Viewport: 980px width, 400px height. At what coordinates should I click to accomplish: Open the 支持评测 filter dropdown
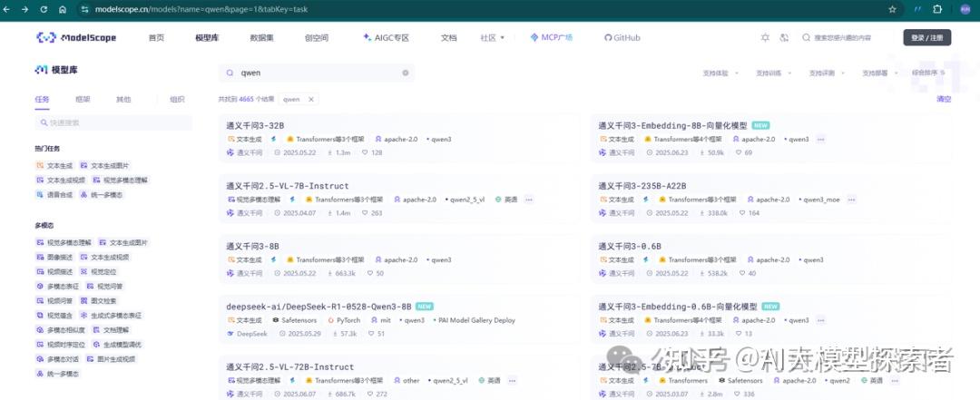(x=827, y=73)
